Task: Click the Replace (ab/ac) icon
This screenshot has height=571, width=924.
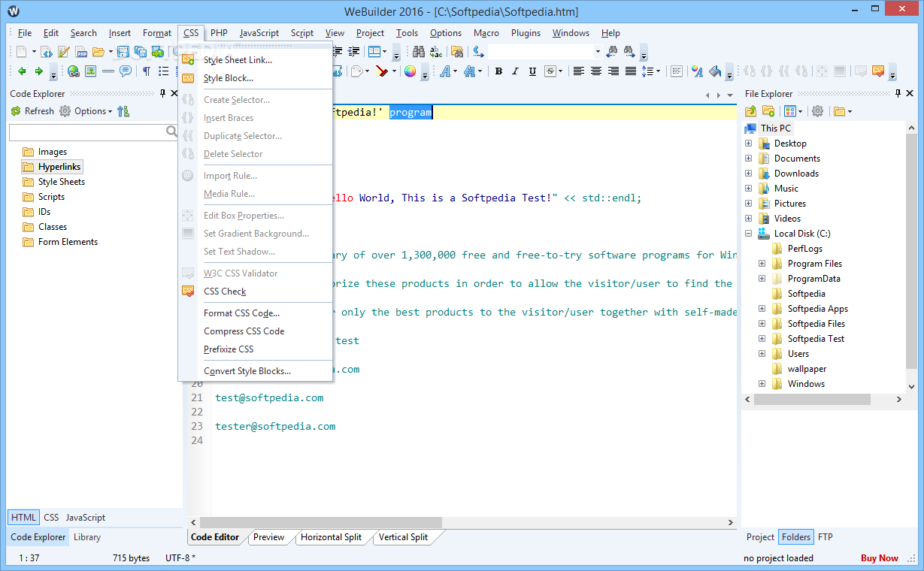Action: (436, 52)
